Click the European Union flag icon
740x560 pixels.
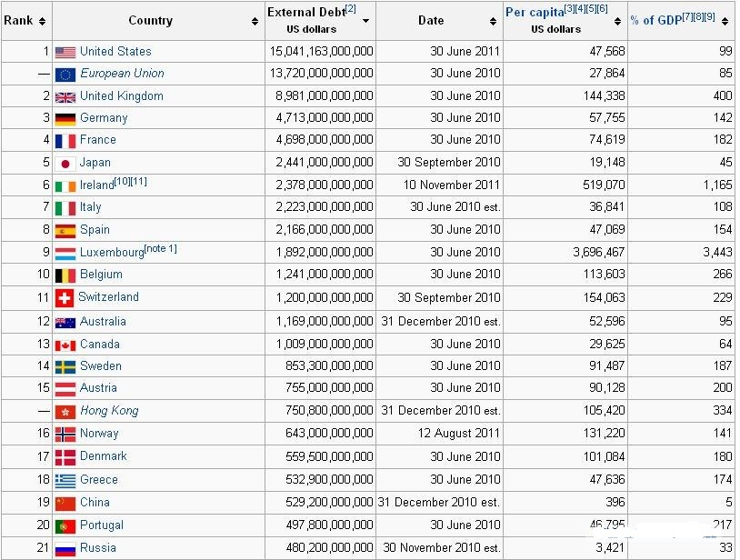[x=65, y=75]
